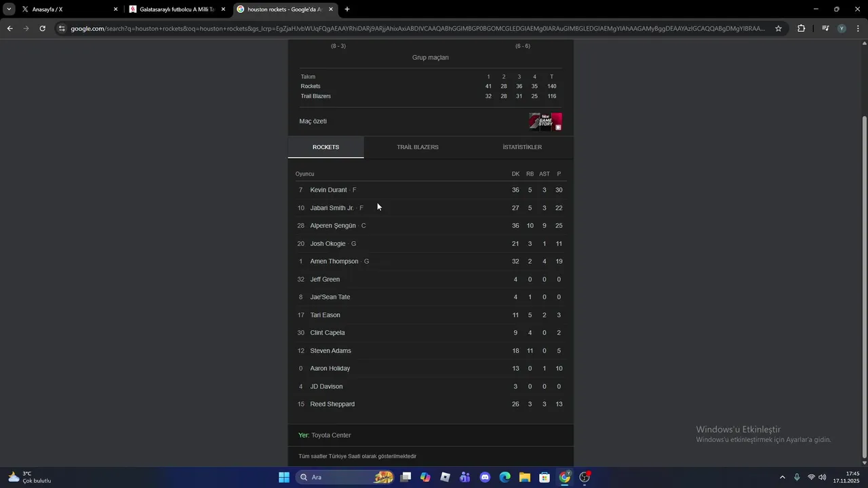Open Jeff Green player link

pyautogui.click(x=325, y=279)
